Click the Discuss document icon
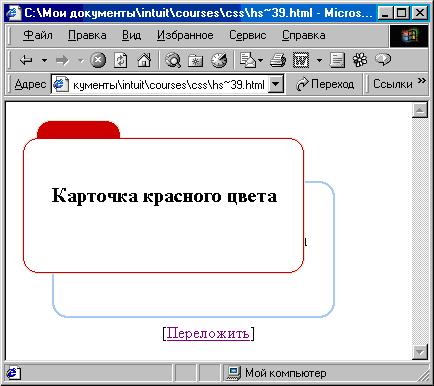This screenshot has height=386, width=434. (x=337, y=60)
